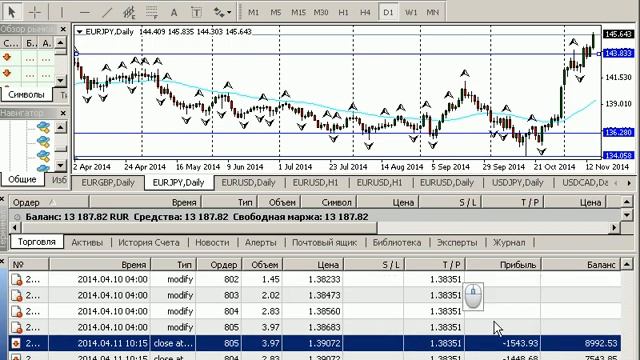This screenshot has width=640, height=360.
Task: Open the EURJPY,Daily chart title dropdown triangle
Action: click(x=80, y=31)
